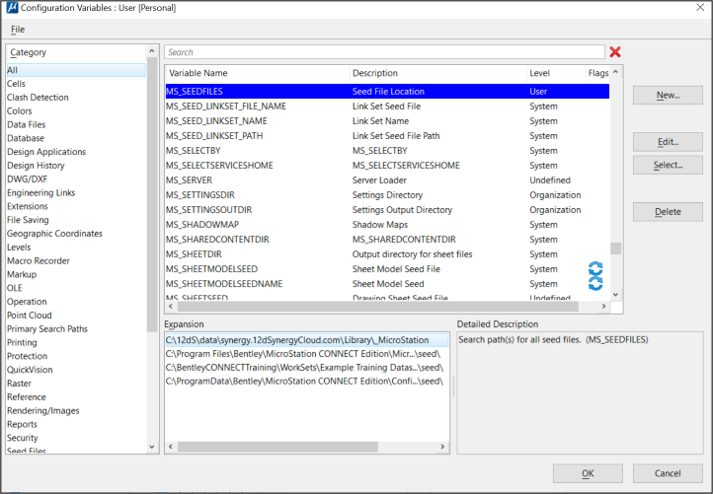This screenshot has height=494, width=713.
Task: Clear the search with the red X icon
Action: pos(615,52)
